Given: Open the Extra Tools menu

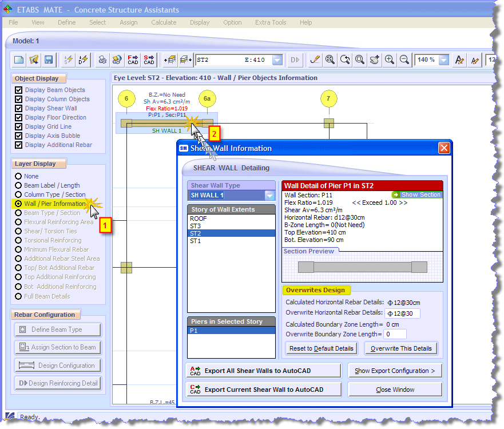Looking at the screenshot, I should click(x=271, y=22).
